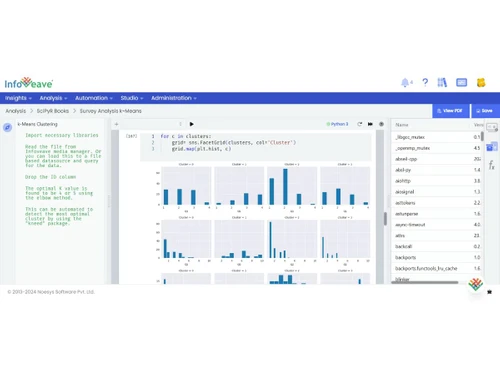This screenshot has height=375, width=500.
Task: Click the card layout icon in the header
Action: pyautogui.click(x=462, y=82)
